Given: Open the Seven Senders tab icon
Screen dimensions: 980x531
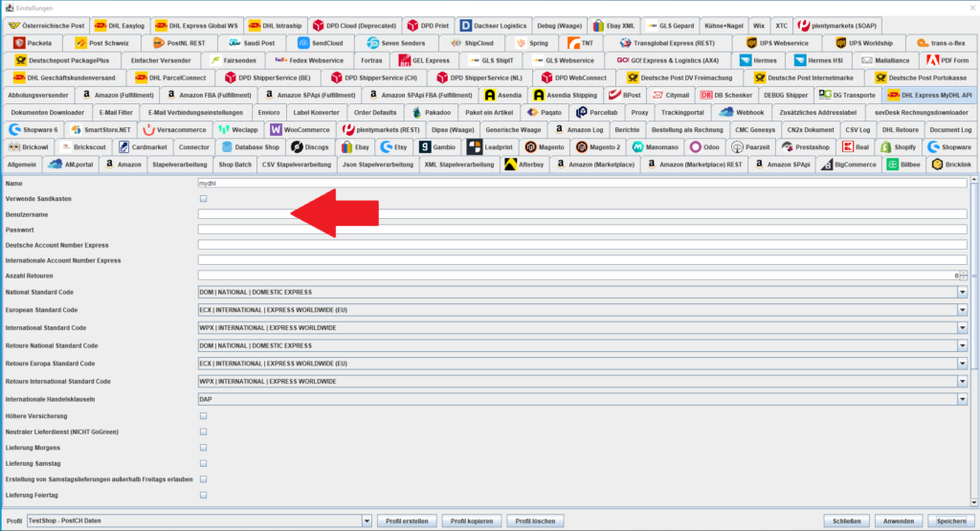Looking at the screenshot, I should coord(372,43).
